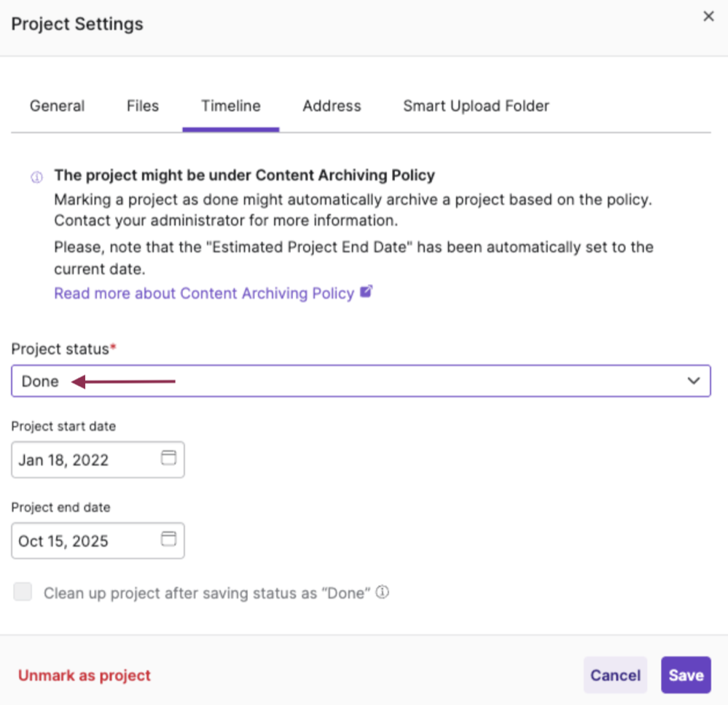
Task: Click the chevron on the Project status dropdown
Action: [694, 381]
